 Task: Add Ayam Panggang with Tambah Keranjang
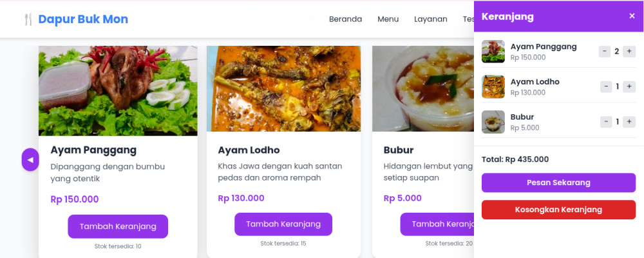point(118,226)
